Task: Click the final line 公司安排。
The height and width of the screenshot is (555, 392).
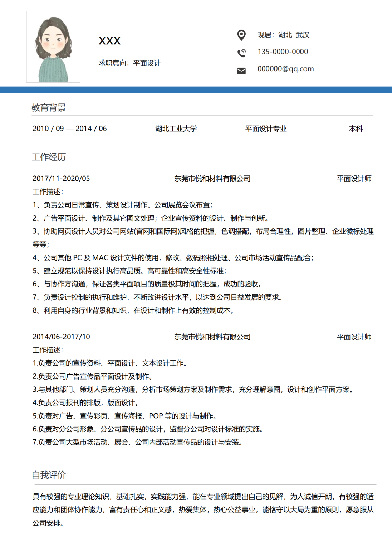Action: [x=48, y=523]
